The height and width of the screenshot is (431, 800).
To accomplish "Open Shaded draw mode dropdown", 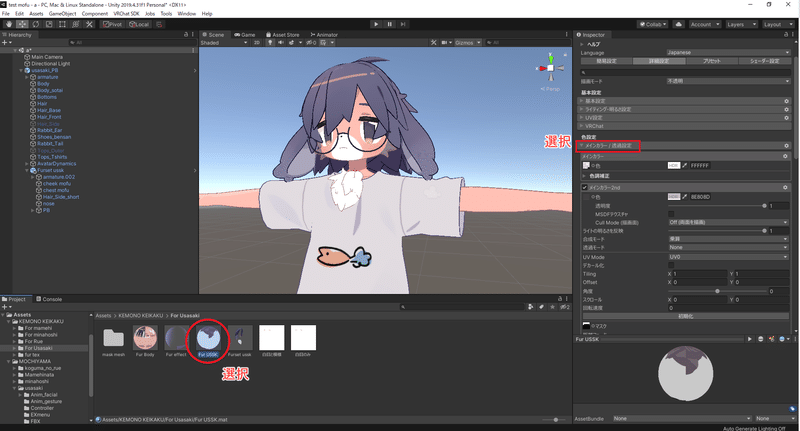I will (x=224, y=42).
